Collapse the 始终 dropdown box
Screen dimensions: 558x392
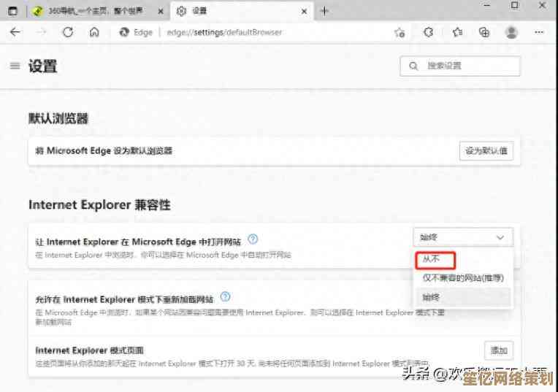462,237
